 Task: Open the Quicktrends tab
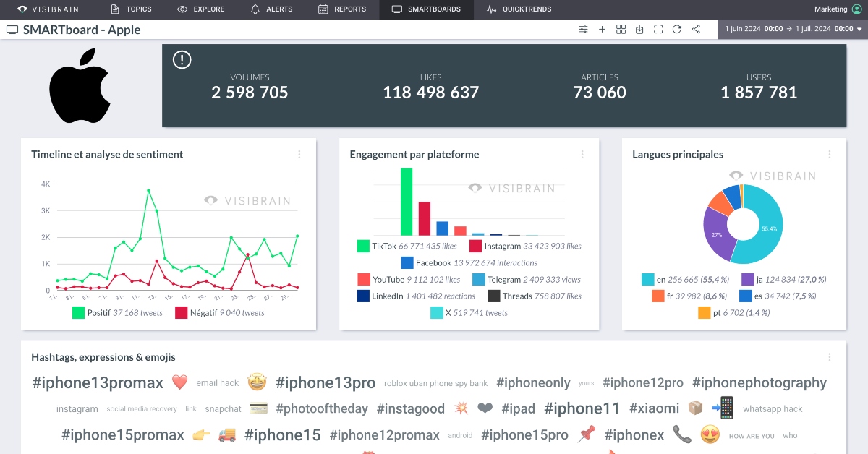[519, 9]
